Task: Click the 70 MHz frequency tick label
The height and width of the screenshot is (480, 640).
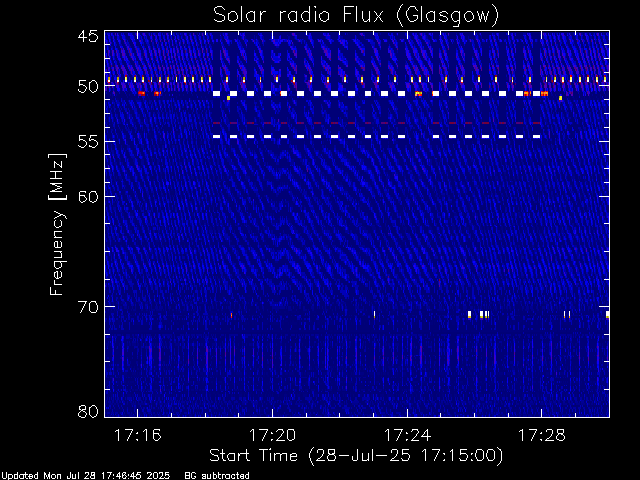Action: (x=88, y=307)
